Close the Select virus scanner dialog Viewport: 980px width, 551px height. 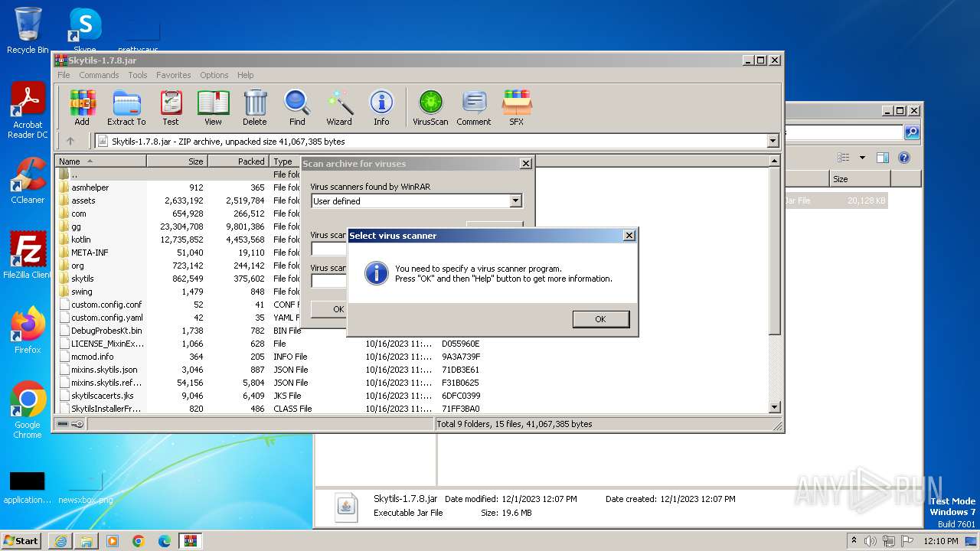[629, 236]
